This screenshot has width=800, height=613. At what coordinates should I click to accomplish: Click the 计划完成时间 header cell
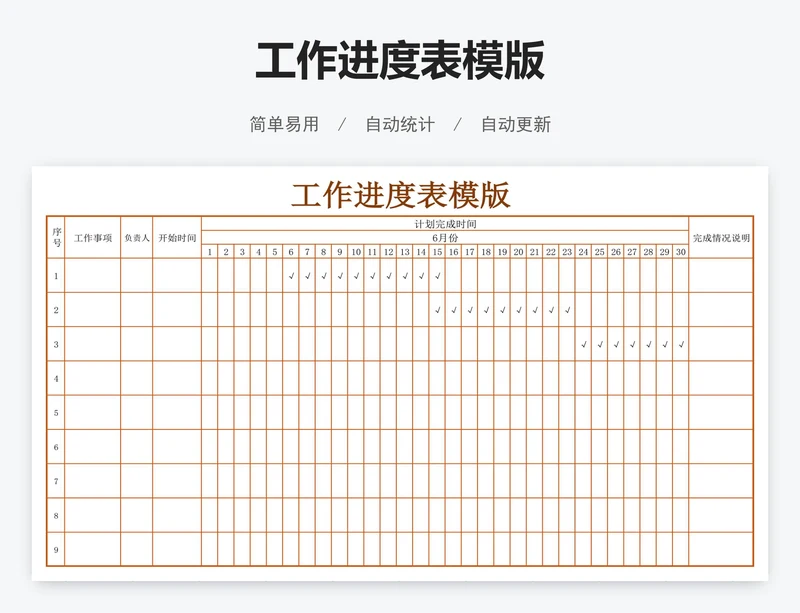(x=445, y=224)
